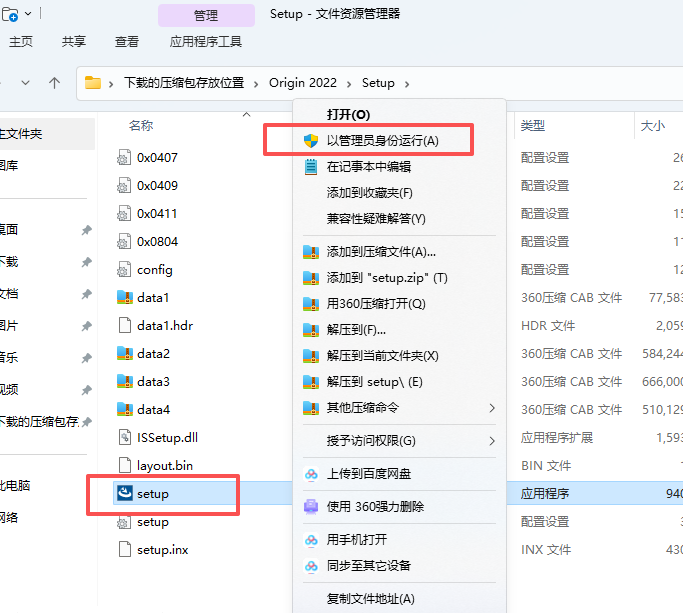Click the 0x0411 config file icon
683x613 pixels.
click(124, 213)
